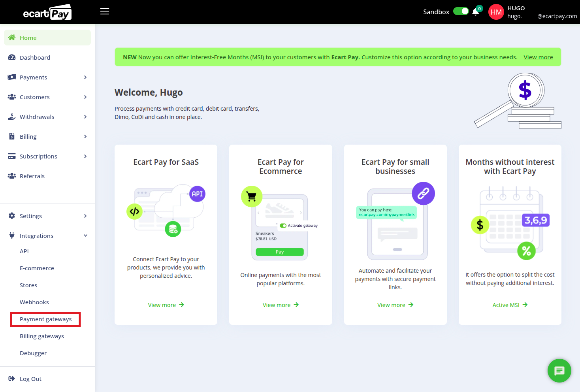Screen dimensions: 580x392
Task: Click View more under Ecart Pay for Ecommerce
Action: click(x=281, y=305)
